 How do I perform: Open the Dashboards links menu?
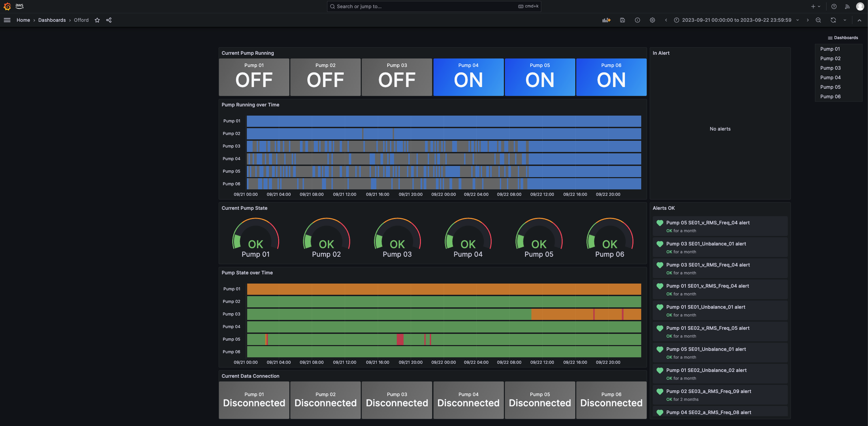tap(843, 38)
